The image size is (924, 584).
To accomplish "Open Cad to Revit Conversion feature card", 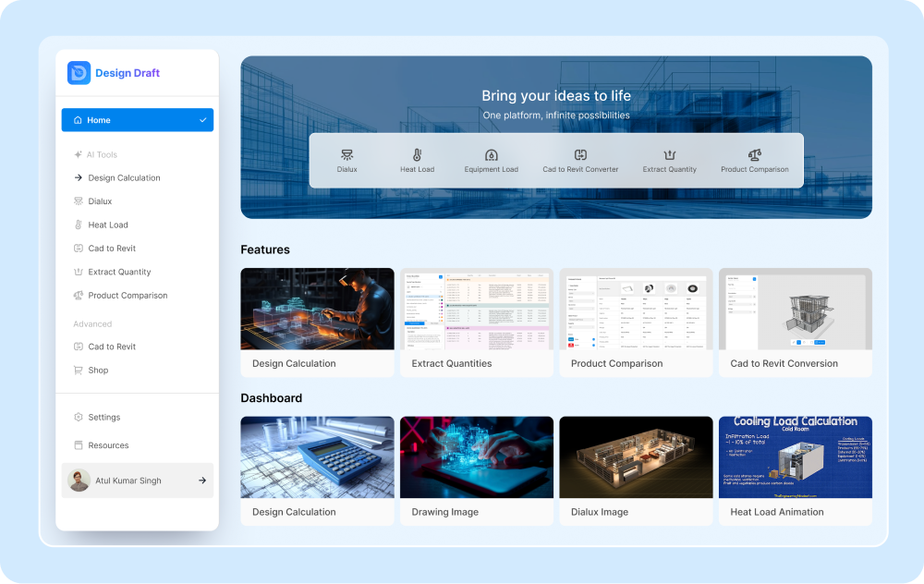I will click(x=795, y=322).
